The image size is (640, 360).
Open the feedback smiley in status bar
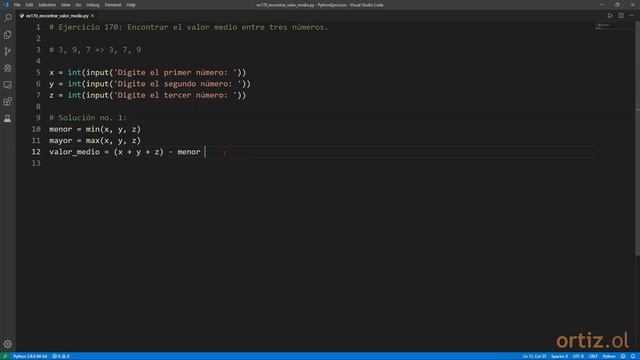(623, 356)
